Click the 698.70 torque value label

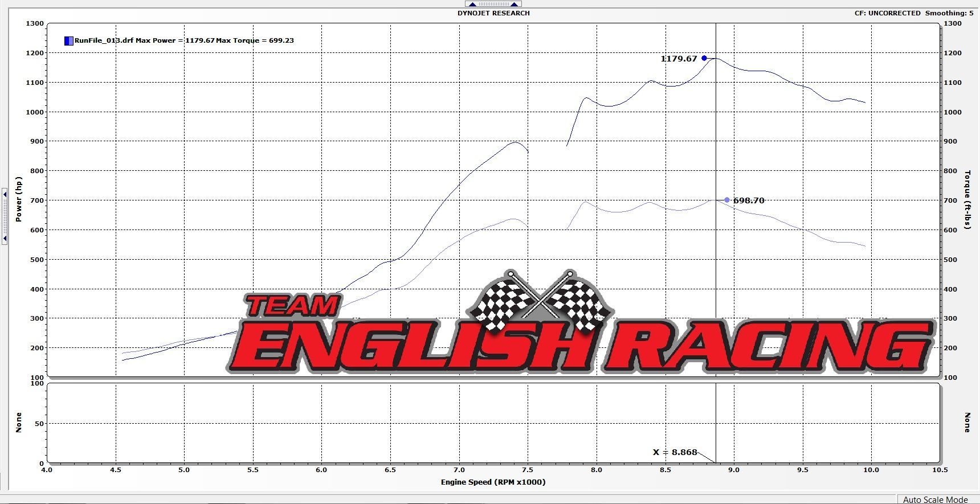coord(749,200)
